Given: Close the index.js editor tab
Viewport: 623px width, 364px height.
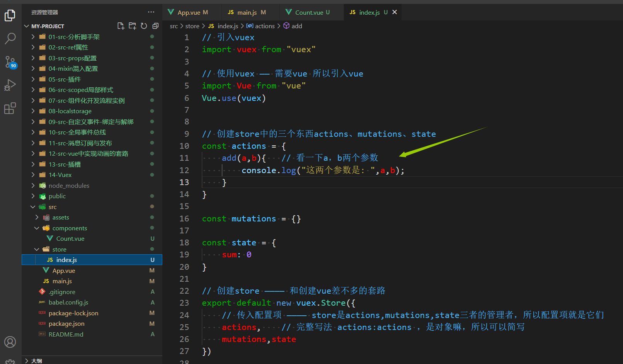Looking at the screenshot, I should (x=395, y=12).
